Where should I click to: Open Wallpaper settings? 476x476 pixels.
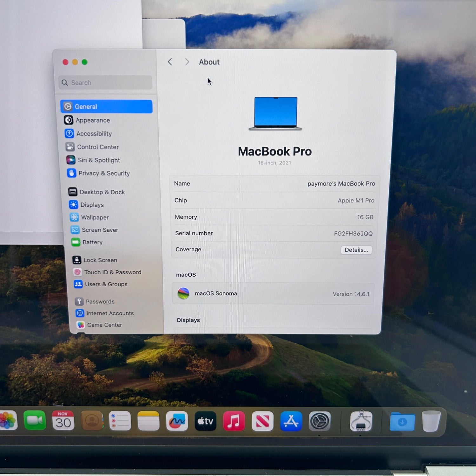coord(95,217)
